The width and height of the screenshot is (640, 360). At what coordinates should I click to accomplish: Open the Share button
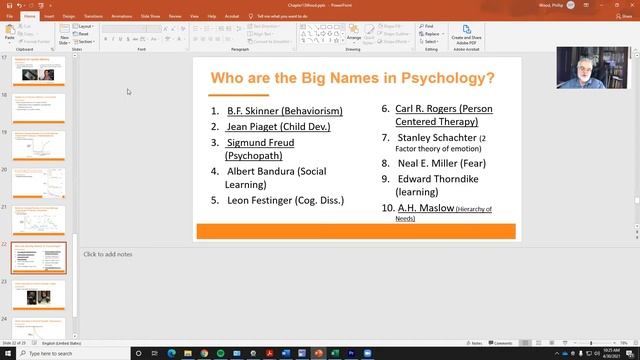tap(624, 16)
